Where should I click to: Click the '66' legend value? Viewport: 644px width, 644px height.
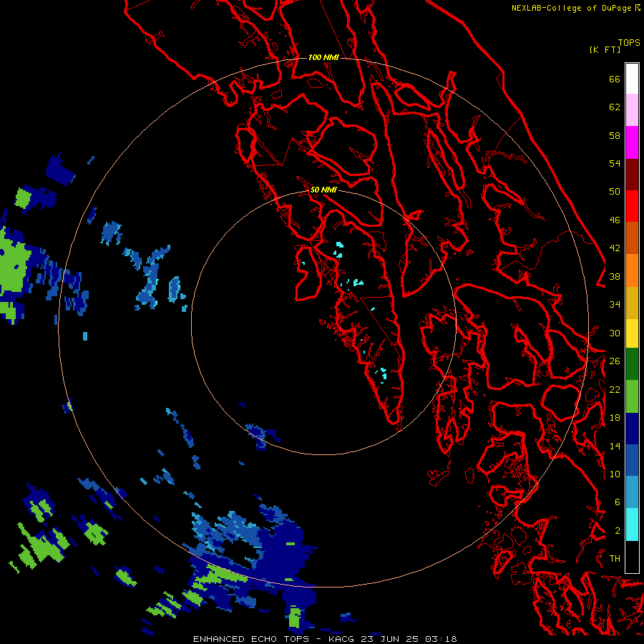pyautogui.click(x=615, y=79)
